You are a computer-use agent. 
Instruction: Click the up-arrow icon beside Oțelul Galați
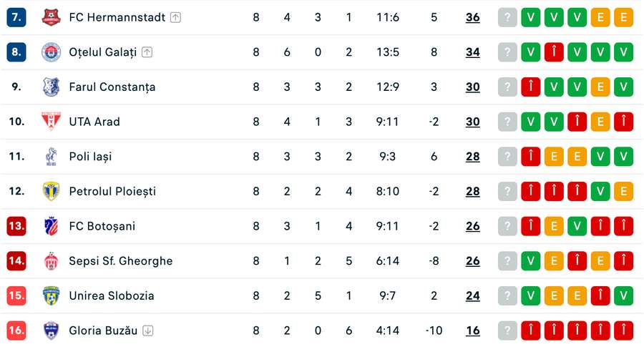147,52
